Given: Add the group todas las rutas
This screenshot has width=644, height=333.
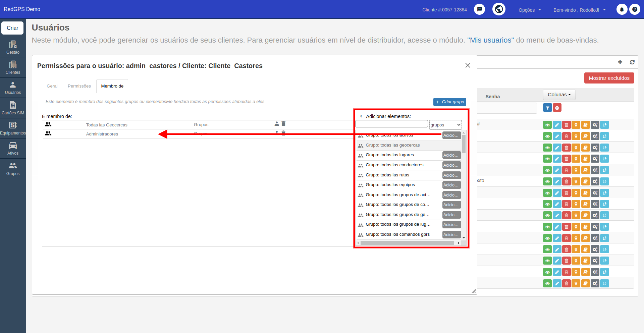Looking at the screenshot, I should pos(451,175).
